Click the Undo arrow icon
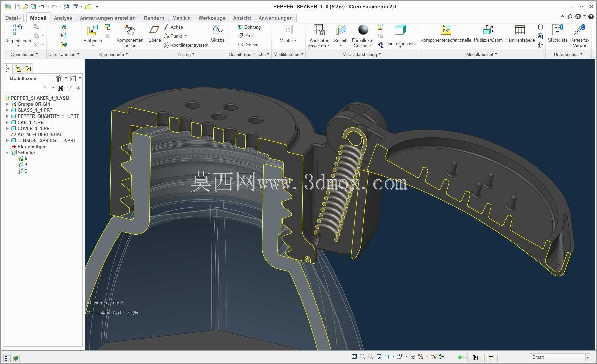 point(42,7)
